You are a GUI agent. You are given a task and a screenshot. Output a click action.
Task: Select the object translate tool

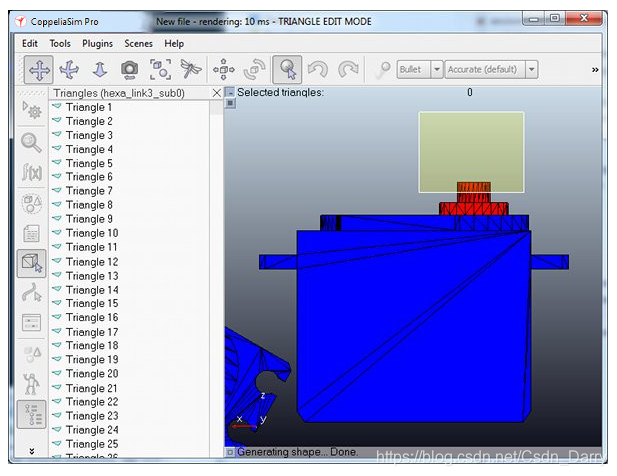[224, 70]
